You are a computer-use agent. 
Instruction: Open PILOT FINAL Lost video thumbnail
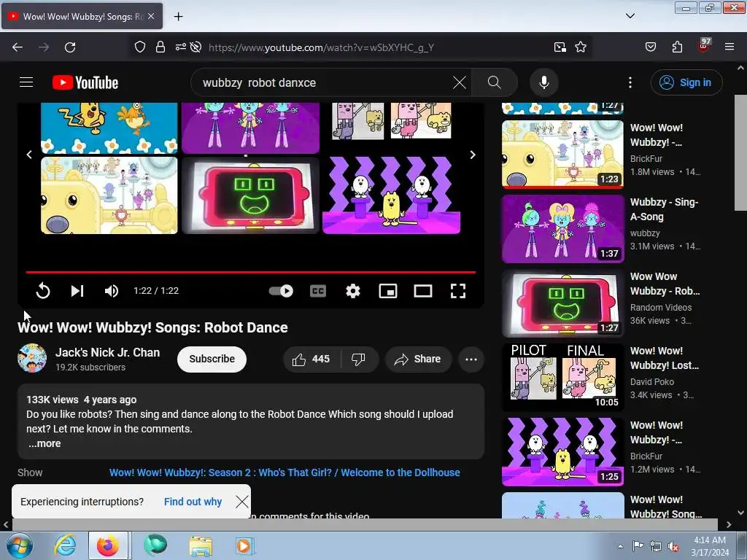tap(562, 377)
